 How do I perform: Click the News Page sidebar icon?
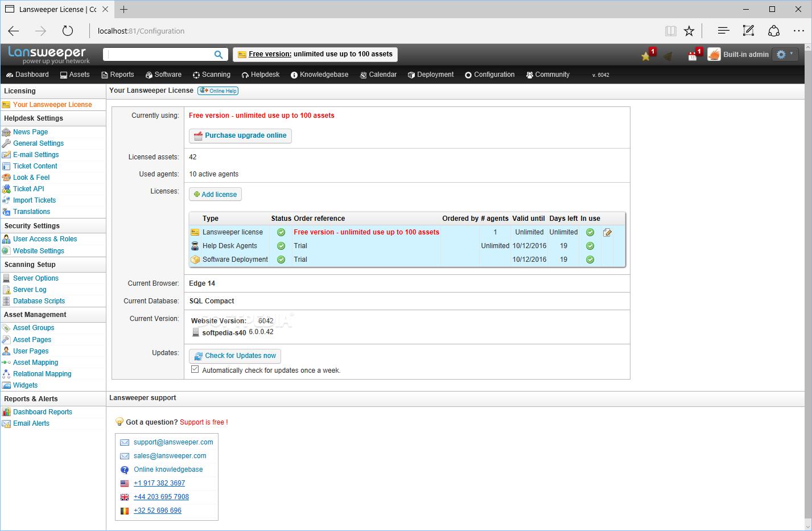tap(6, 132)
